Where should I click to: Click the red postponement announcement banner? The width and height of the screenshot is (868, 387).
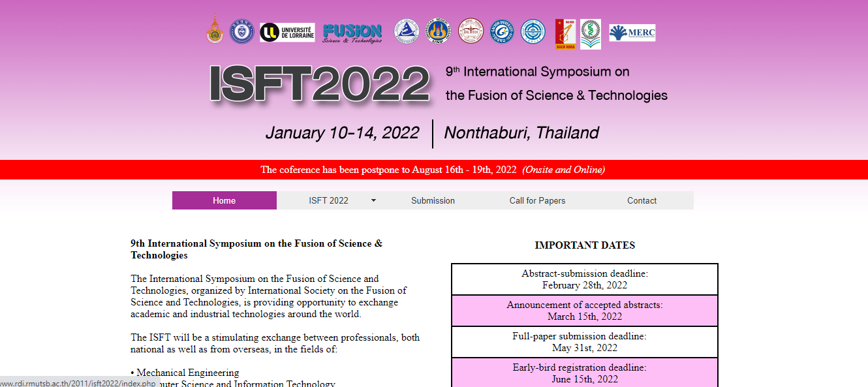point(434,170)
